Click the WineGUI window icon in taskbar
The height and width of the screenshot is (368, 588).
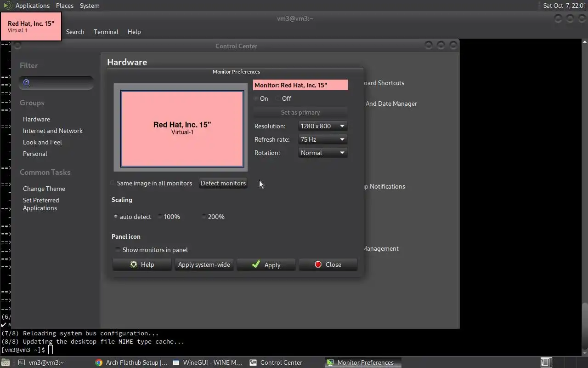tap(176, 362)
